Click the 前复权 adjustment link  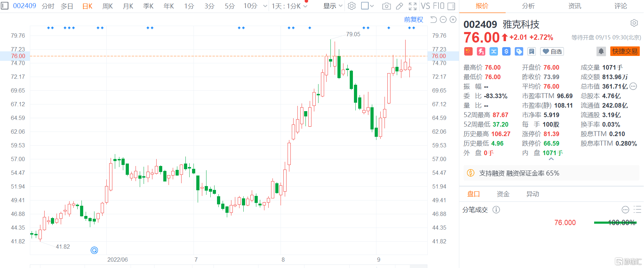[413, 19]
